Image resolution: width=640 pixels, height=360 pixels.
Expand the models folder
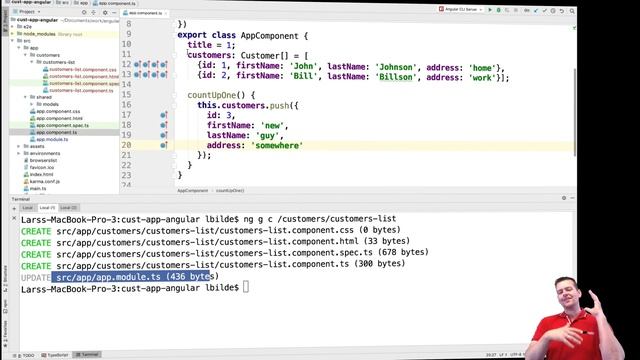32,104
